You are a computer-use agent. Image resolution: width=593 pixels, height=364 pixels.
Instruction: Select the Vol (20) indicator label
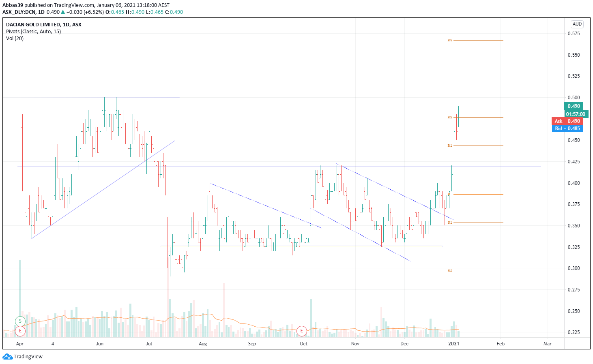tap(15, 38)
